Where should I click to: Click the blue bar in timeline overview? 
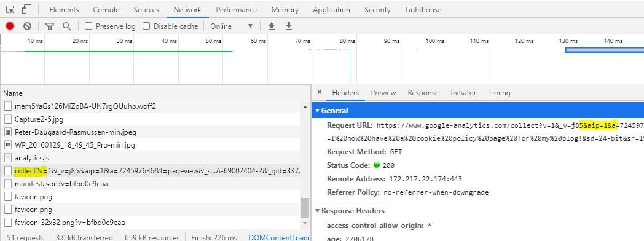[x=605, y=50]
